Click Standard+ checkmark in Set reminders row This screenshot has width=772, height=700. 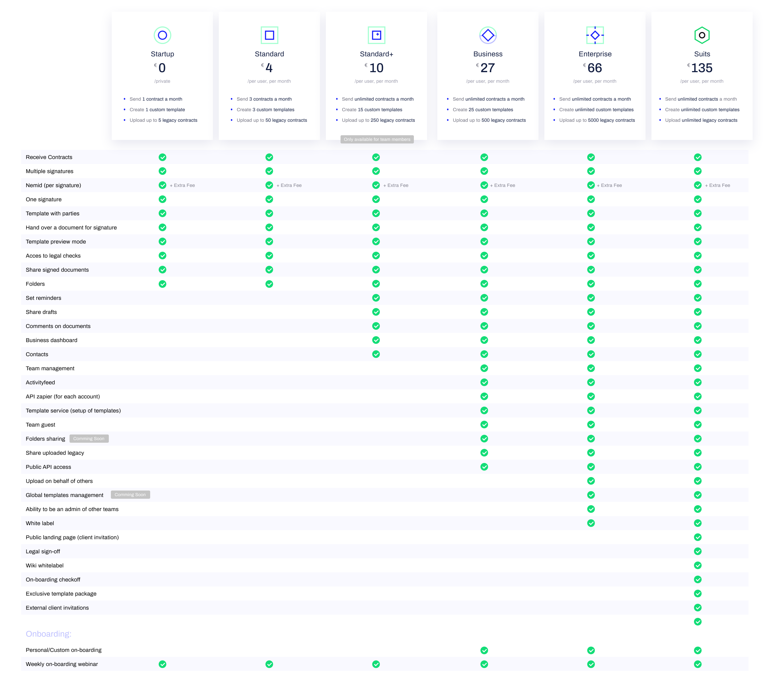(x=376, y=298)
